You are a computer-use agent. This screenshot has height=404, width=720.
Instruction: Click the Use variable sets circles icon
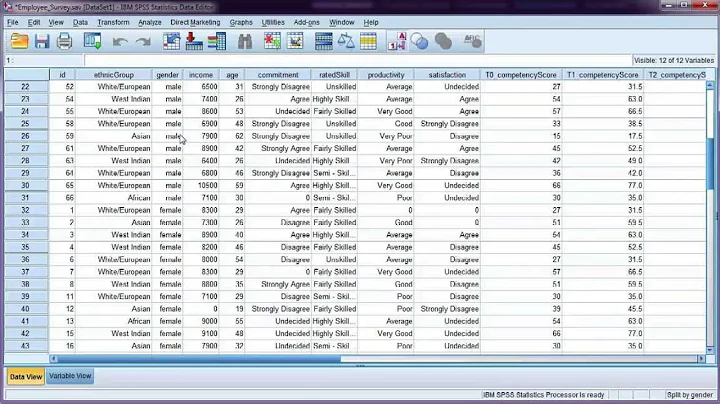coord(419,41)
